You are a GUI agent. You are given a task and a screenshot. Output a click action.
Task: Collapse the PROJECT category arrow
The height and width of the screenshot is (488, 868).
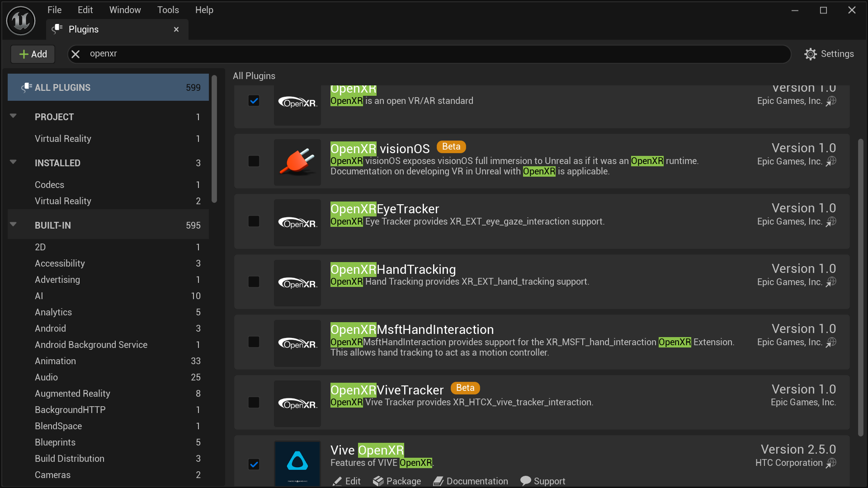(13, 116)
